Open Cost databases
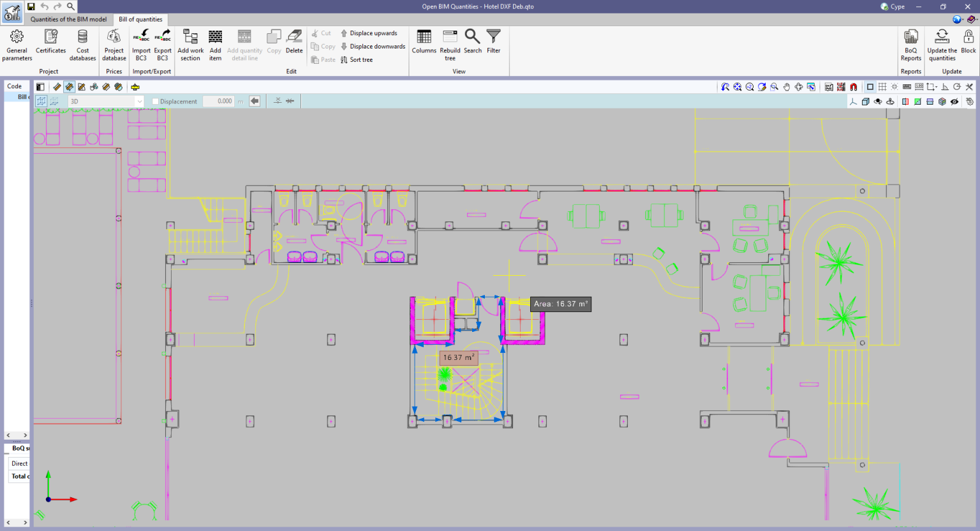This screenshot has height=531, width=980. pyautogui.click(x=82, y=45)
